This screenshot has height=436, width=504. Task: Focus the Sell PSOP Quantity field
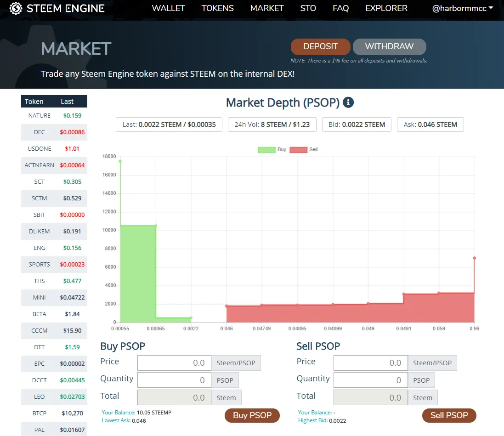coord(371,380)
